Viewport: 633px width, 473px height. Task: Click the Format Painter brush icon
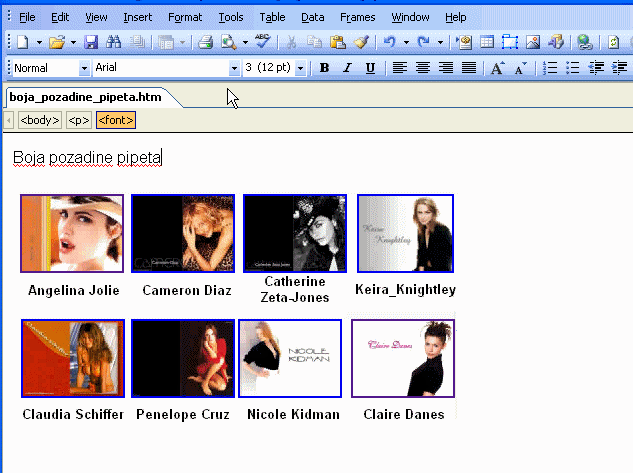[x=360, y=42]
